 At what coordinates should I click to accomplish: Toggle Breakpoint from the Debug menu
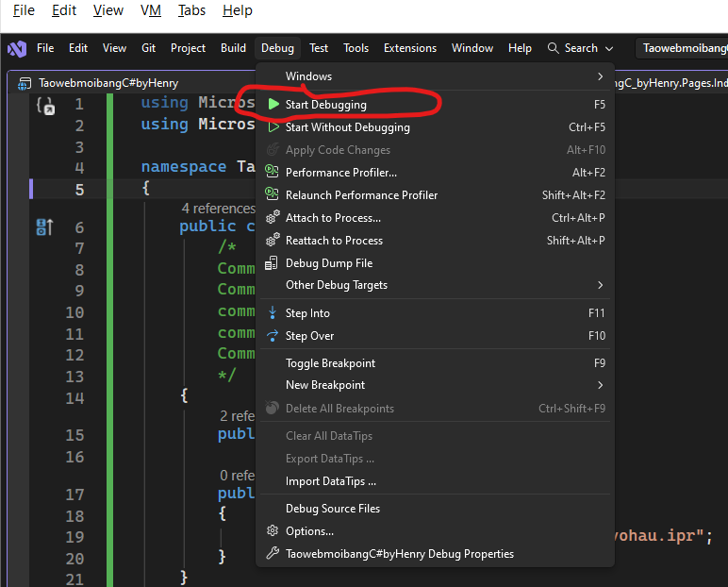tap(330, 363)
